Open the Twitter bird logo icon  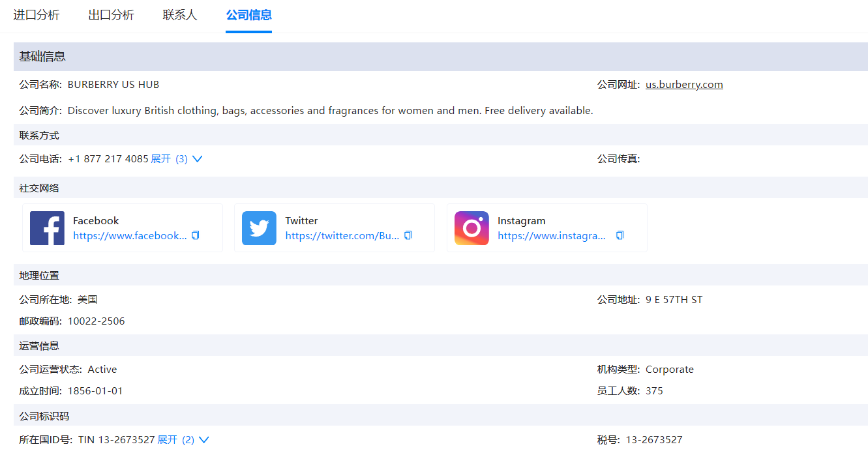pos(259,227)
